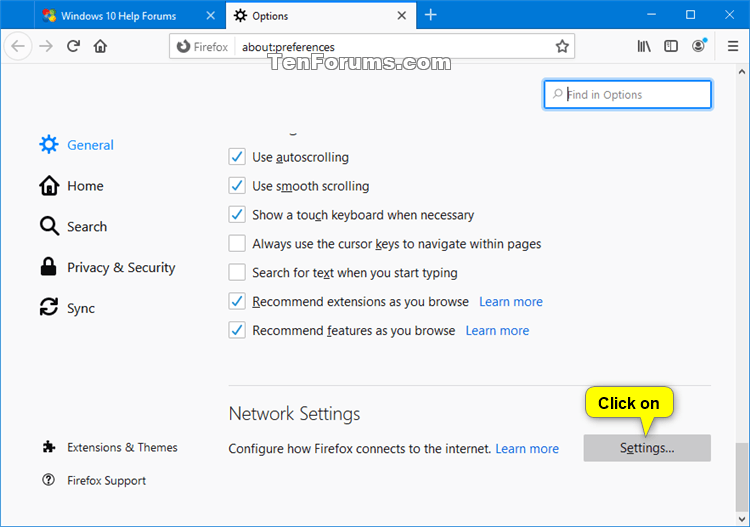Image resolution: width=750 pixels, height=527 pixels.
Task: Toggle Show a touch keyboard when necessary
Action: tap(237, 215)
